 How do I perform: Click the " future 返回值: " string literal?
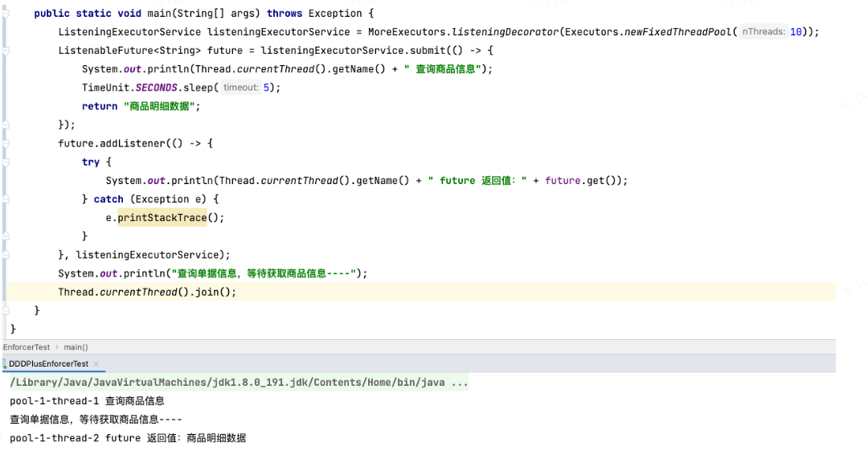[477, 181]
